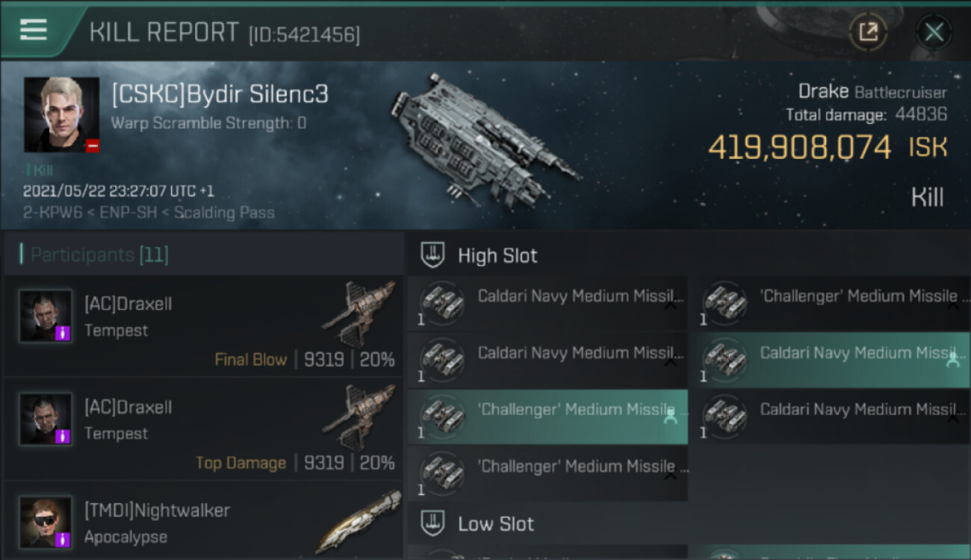Tap the purple badge on Nightwalker's portrait
The height and width of the screenshot is (560, 971).
point(63,538)
